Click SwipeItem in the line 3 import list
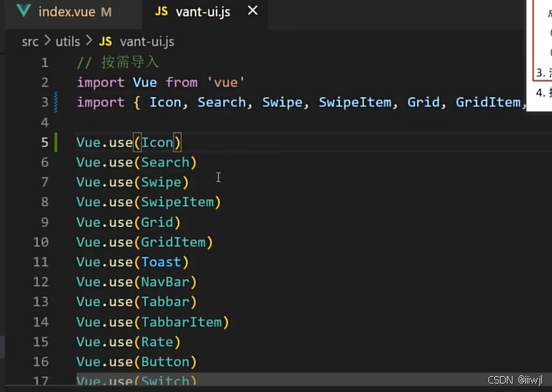Screen dimensions: 552x392 point(355,102)
